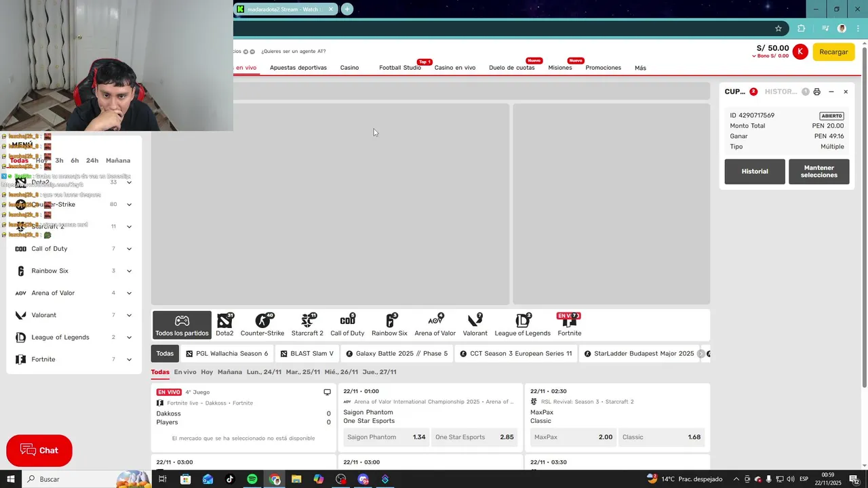868x488 pixels.
Task: Select the Rainbow Six game icon filter
Action: [x=389, y=325]
